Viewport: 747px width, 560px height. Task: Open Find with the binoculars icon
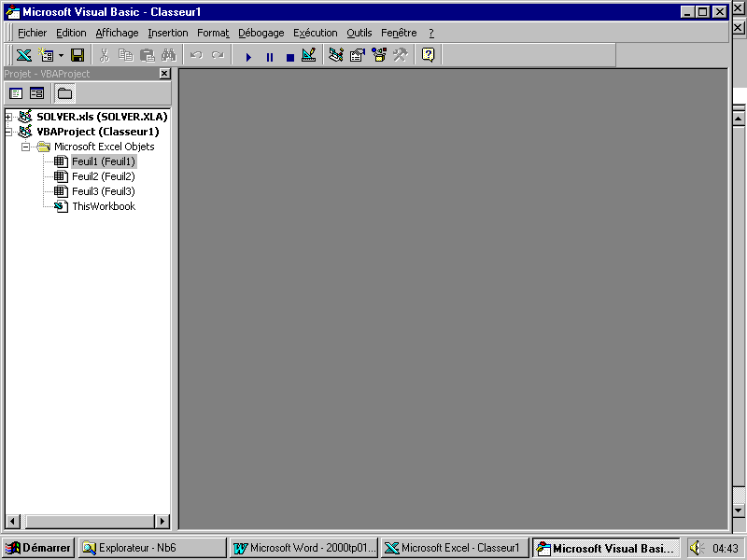[x=169, y=55]
